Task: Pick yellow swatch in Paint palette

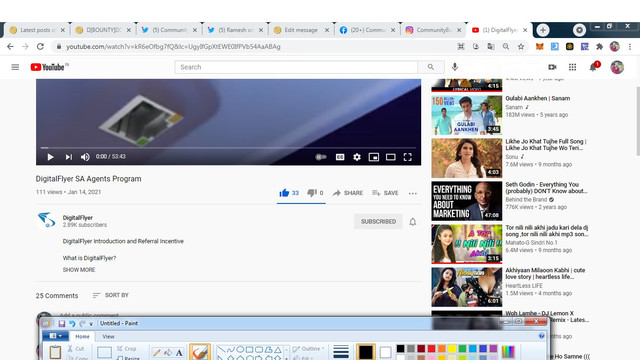Action: pyautogui.click(x=452, y=348)
